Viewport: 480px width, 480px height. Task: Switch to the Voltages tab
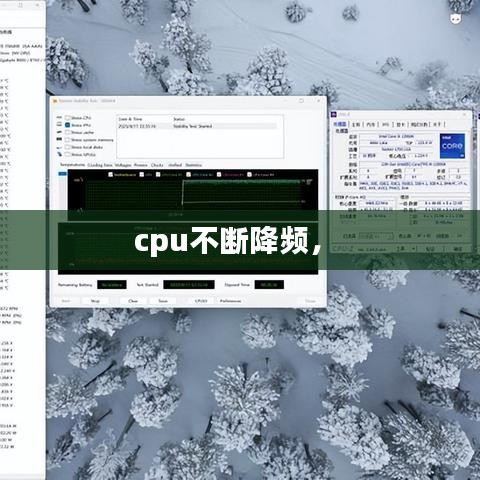click(x=123, y=165)
